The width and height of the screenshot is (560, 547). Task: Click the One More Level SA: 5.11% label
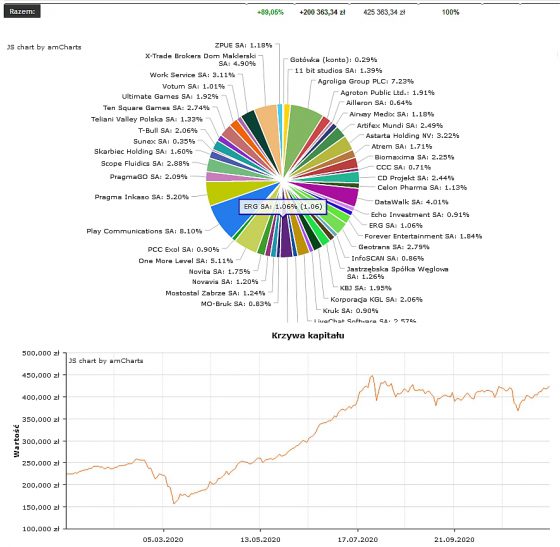coord(186,261)
